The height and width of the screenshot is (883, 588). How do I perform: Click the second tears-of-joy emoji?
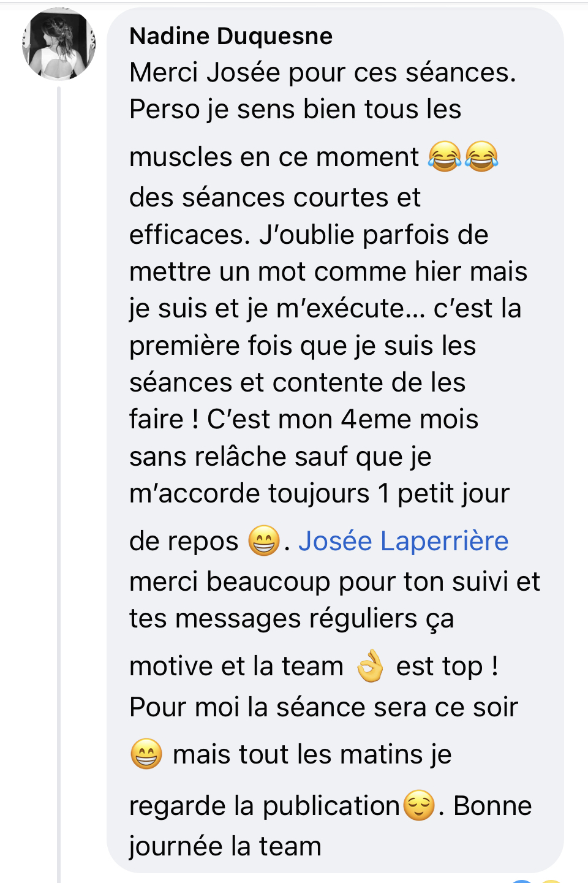[x=481, y=156]
